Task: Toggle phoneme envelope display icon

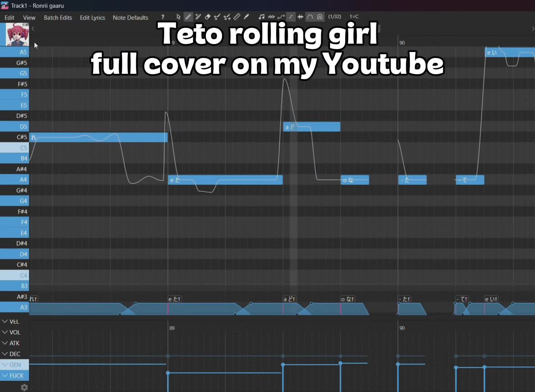Action: [310, 17]
